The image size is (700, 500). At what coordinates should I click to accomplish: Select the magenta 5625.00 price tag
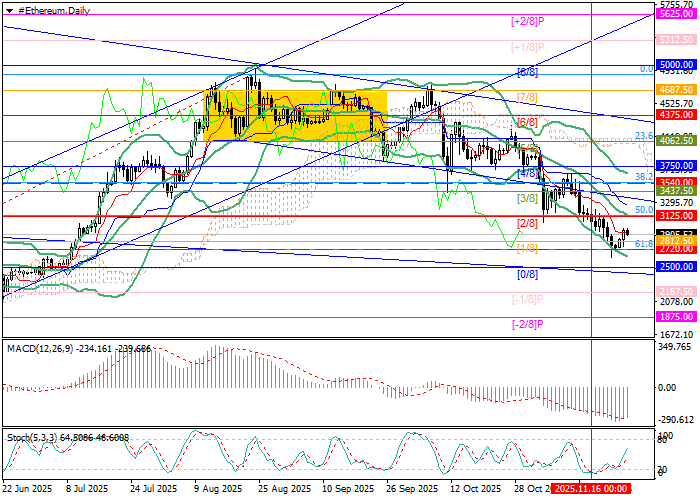coord(677,14)
